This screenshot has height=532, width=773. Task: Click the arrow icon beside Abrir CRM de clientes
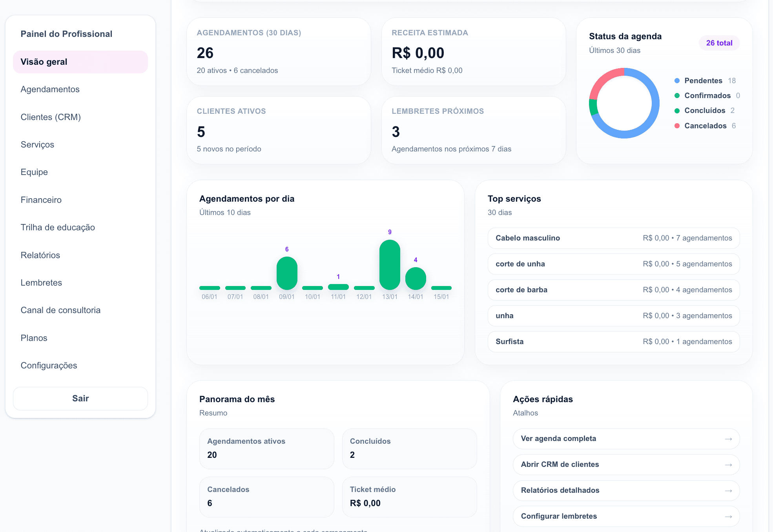[x=729, y=465]
